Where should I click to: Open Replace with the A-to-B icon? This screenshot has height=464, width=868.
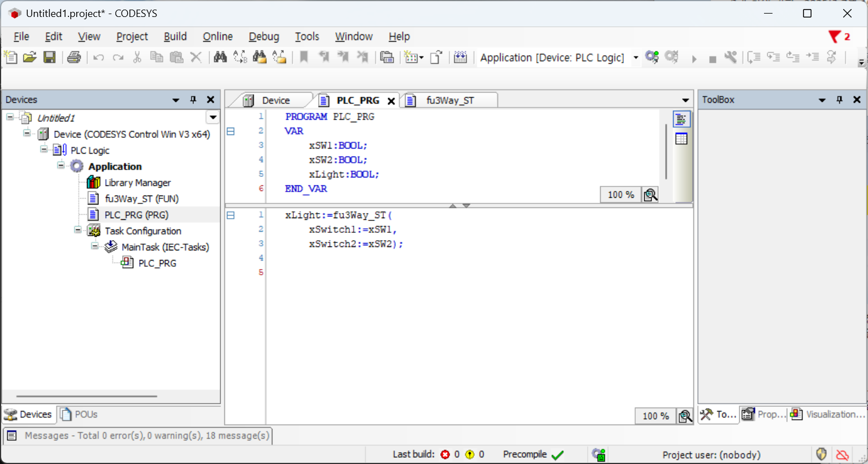pyautogui.click(x=240, y=57)
